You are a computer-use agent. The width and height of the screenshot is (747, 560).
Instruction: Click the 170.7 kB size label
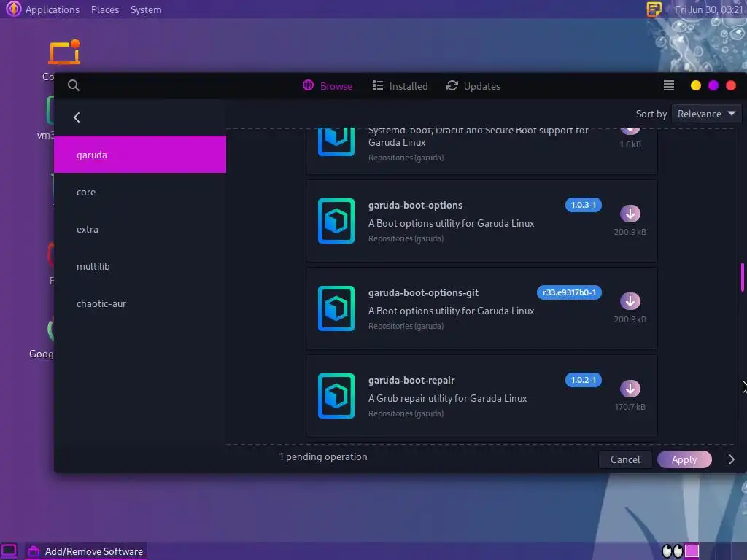click(x=630, y=407)
